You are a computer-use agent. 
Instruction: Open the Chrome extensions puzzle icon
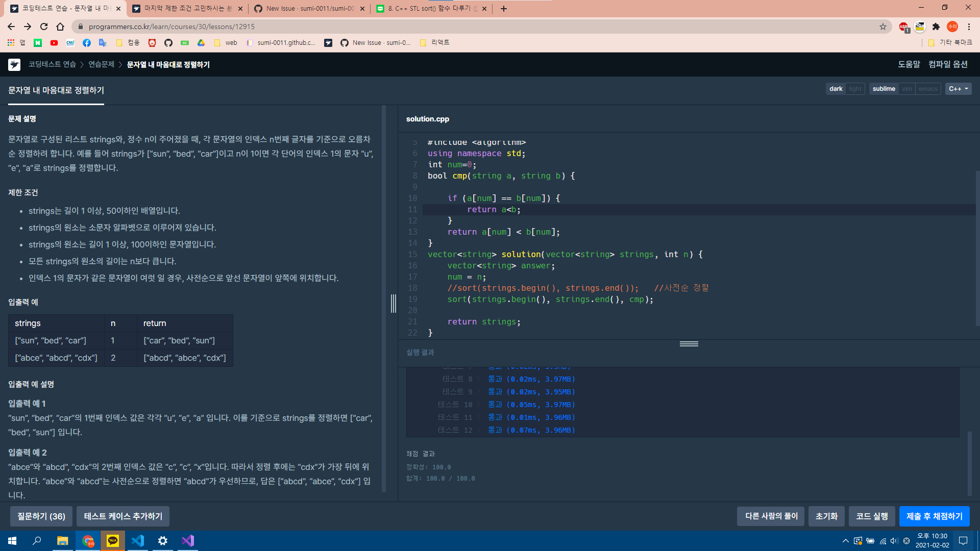[x=936, y=27]
